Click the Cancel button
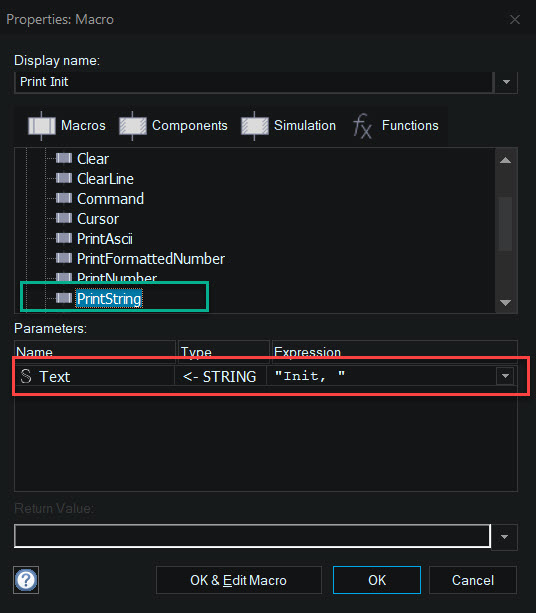536x613 pixels. tap(473, 580)
